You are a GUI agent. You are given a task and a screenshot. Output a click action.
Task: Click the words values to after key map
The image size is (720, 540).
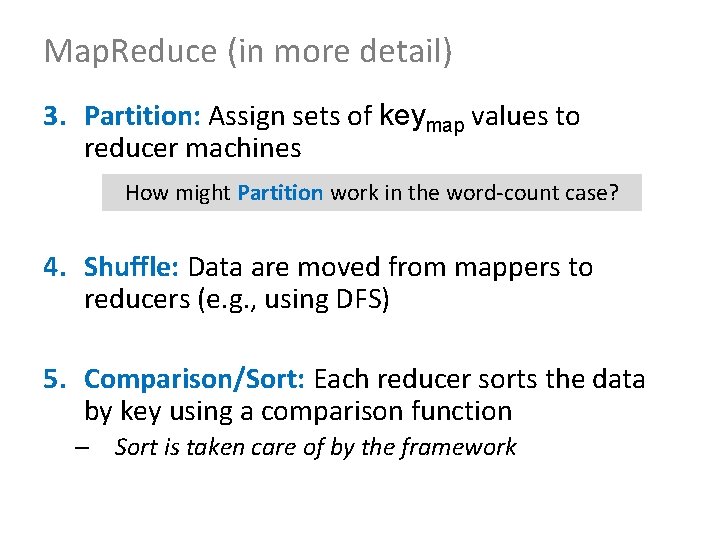[526, 116]
